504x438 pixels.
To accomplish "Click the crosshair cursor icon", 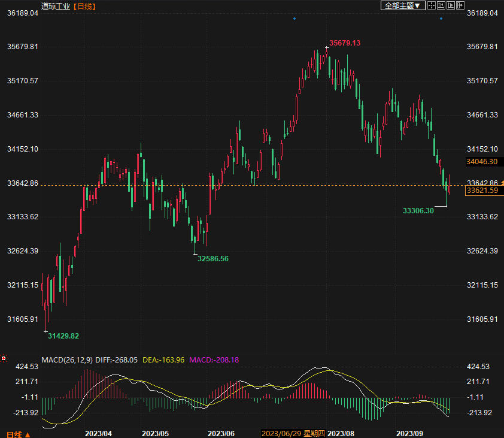I will pos(431,5).
